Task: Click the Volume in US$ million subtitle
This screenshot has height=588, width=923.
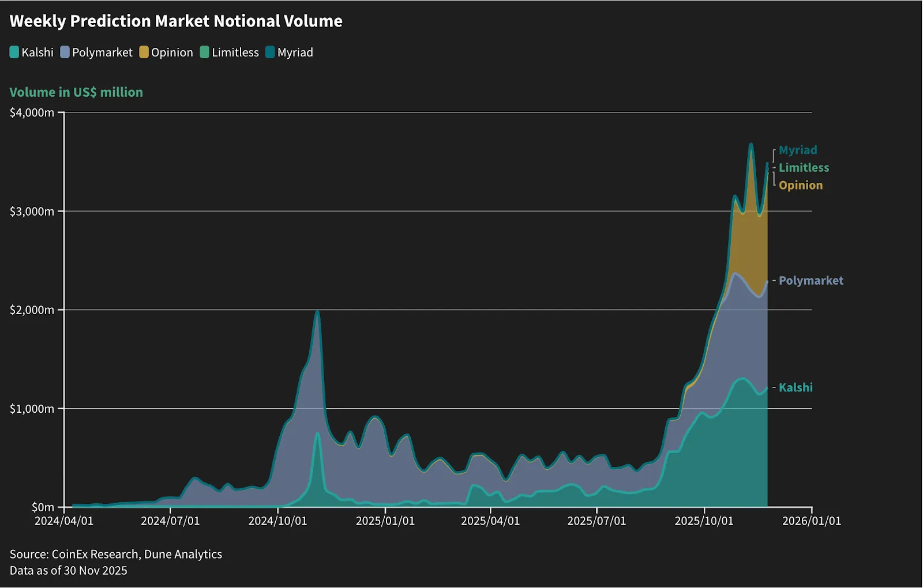Action: pos(76,92)
